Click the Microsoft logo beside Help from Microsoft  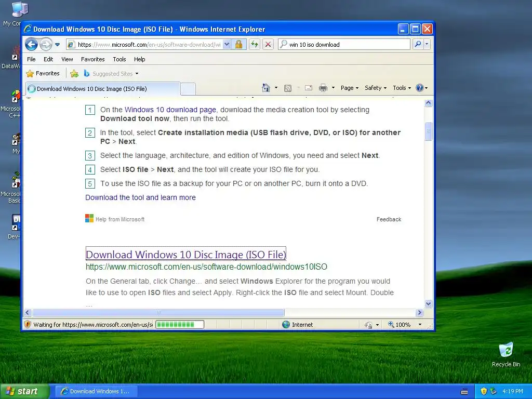coord(89,218)
